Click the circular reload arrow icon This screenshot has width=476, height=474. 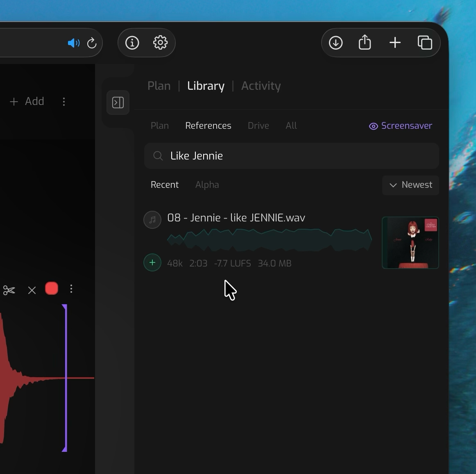click(x=92, y=43)
